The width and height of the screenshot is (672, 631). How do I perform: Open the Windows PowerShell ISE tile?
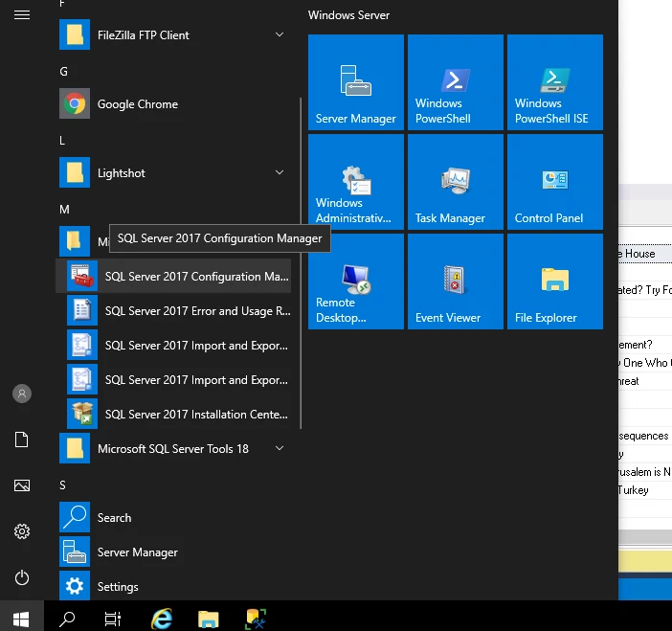pyautogui.click(x=555, y=82)
